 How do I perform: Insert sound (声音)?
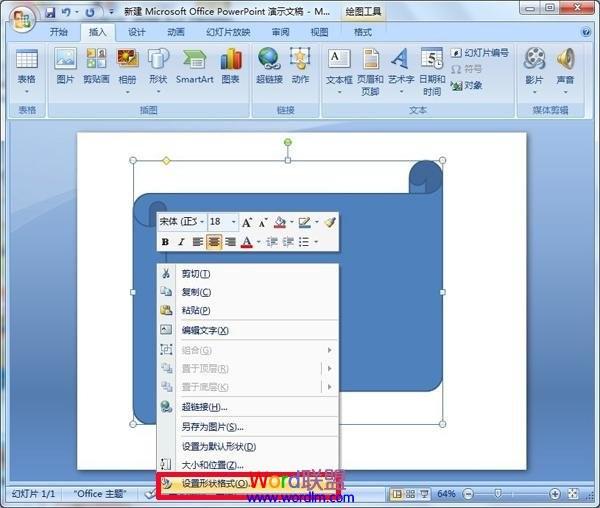[x=565, y=71]
